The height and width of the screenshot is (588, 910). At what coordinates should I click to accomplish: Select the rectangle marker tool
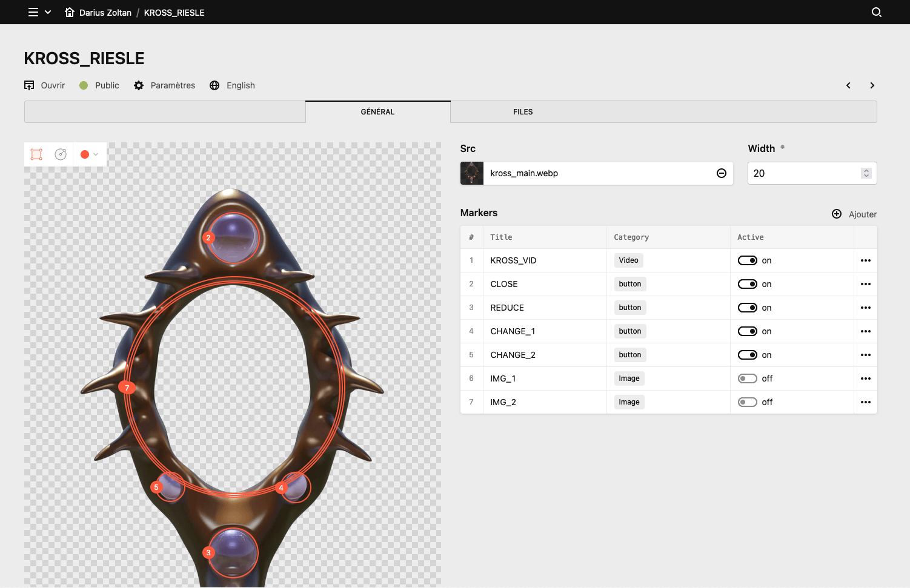tap(36, 154)
